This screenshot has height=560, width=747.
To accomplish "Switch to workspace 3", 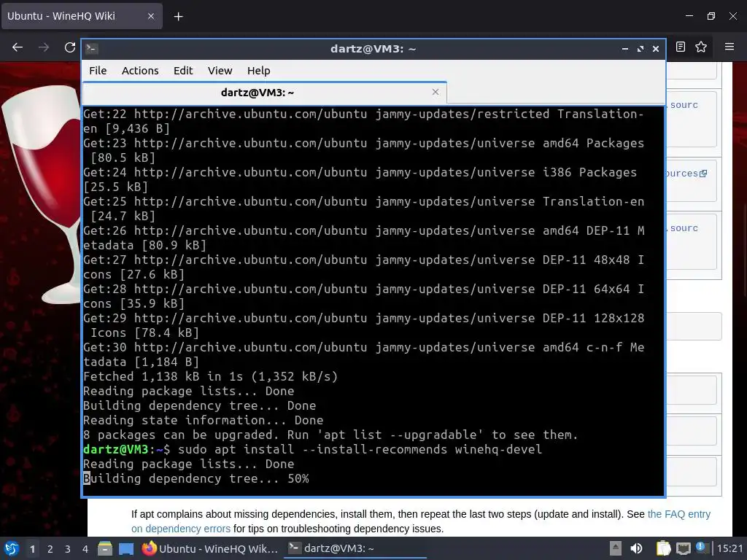I will tap(68, 549).
